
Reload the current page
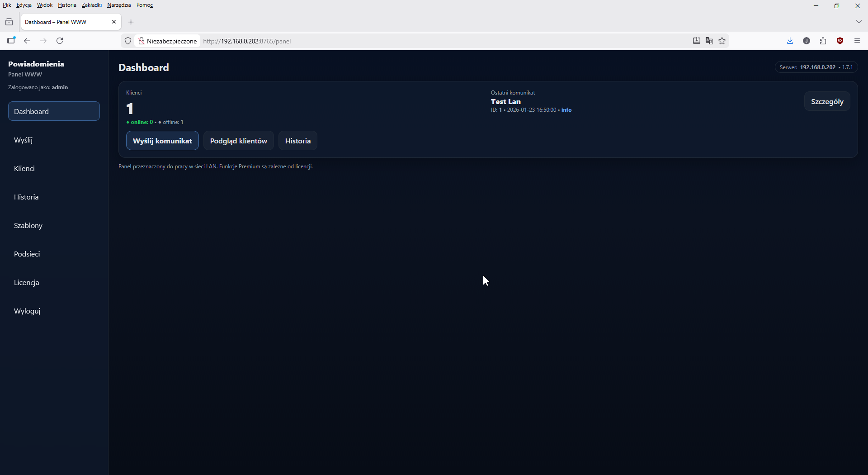60,41
